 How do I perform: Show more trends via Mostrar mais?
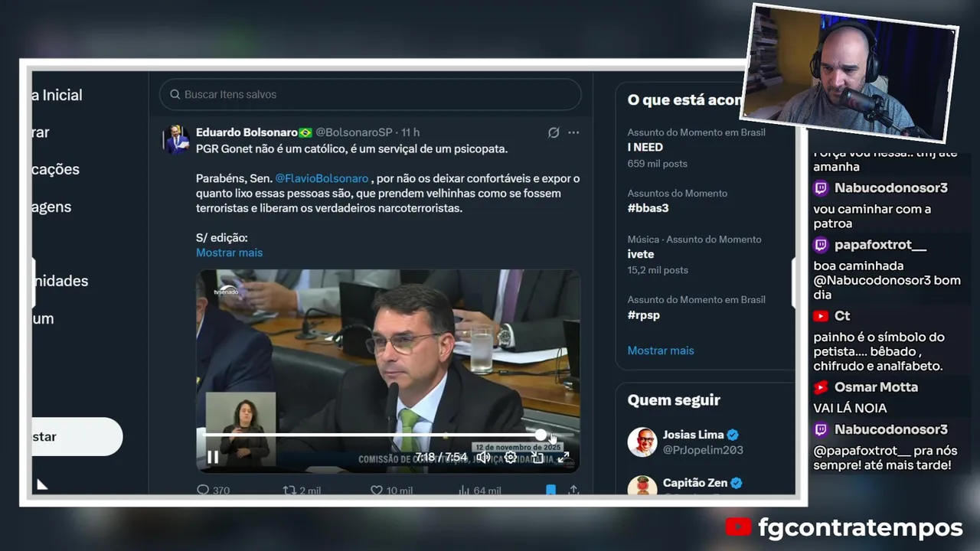(x=661, y=350)
